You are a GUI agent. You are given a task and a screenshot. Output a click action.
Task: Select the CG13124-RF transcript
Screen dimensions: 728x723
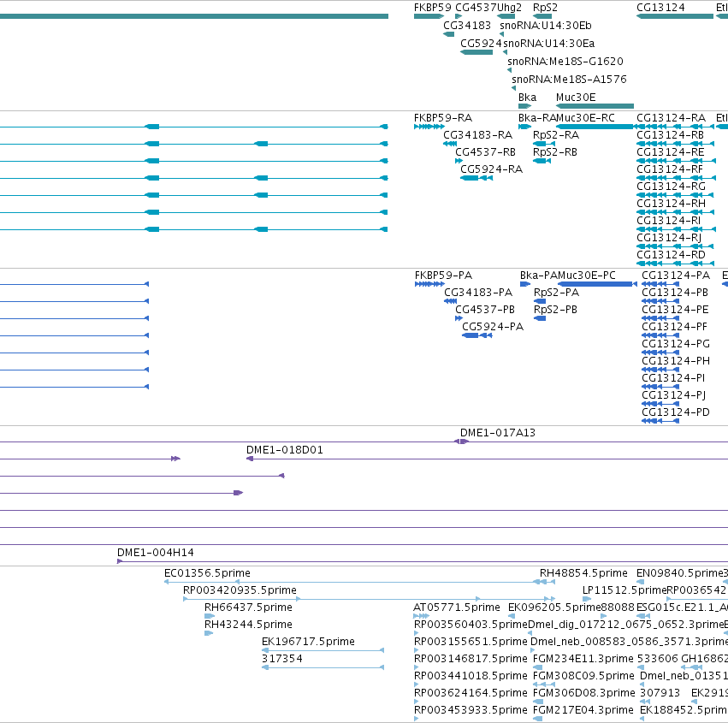[x=676, y=178]
